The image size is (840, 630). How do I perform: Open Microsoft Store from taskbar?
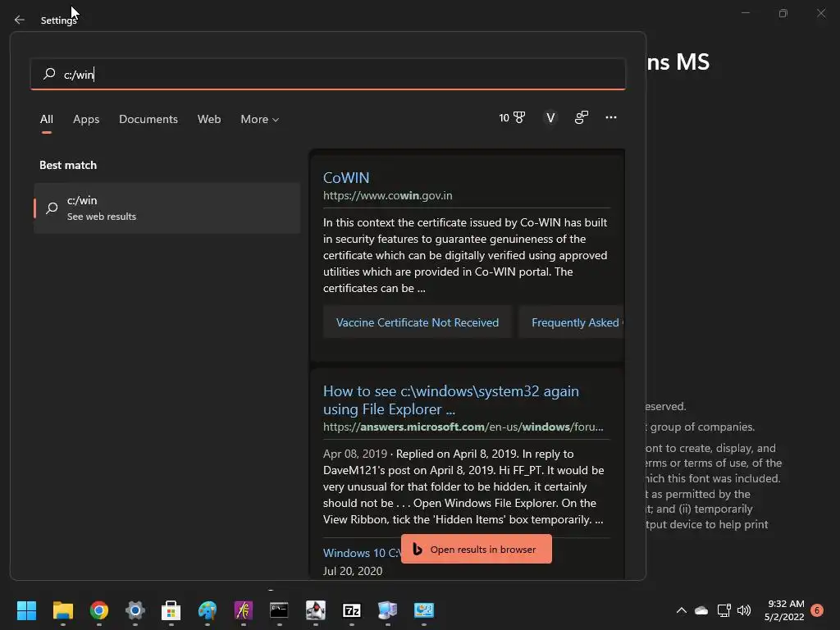point(171,610)
